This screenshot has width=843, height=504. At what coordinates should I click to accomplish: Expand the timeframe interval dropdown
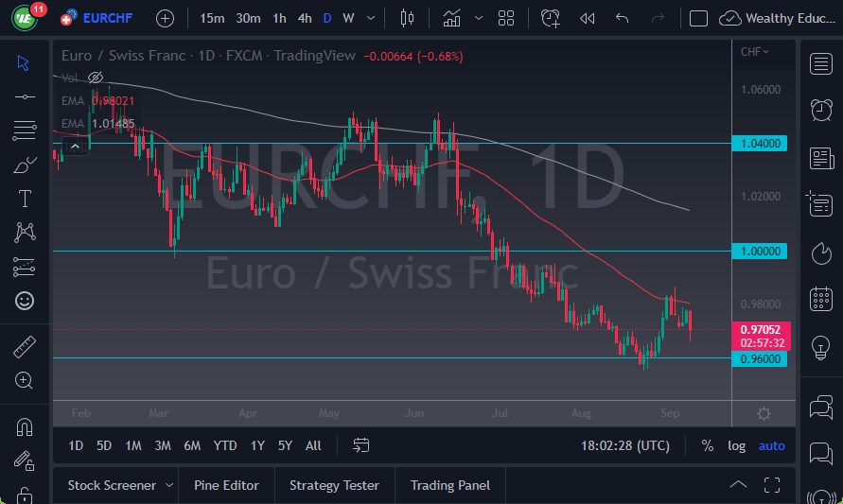(x=371, y=18)
